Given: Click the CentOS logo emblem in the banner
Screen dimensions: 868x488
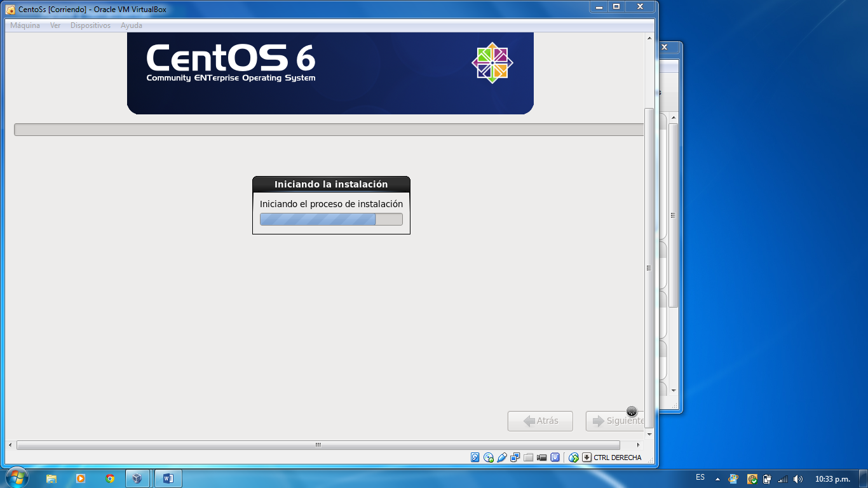Looking at the screenshot, I should coord(492,62).
